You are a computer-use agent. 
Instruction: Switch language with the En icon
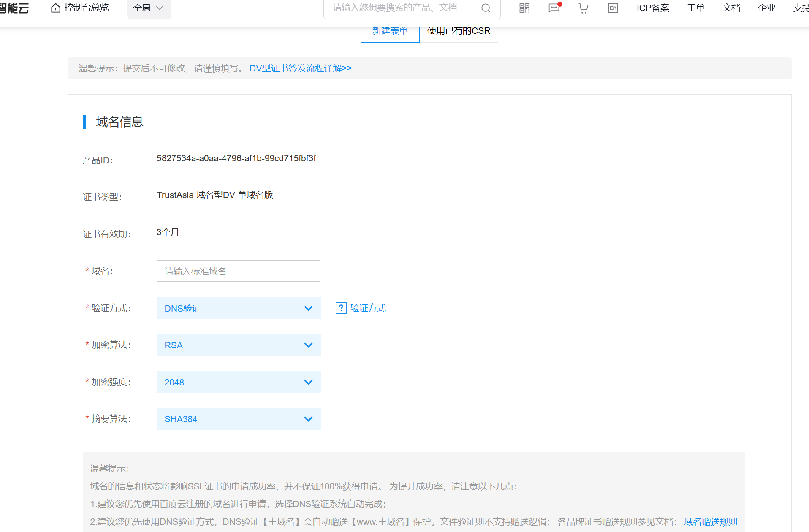(613, 8)
